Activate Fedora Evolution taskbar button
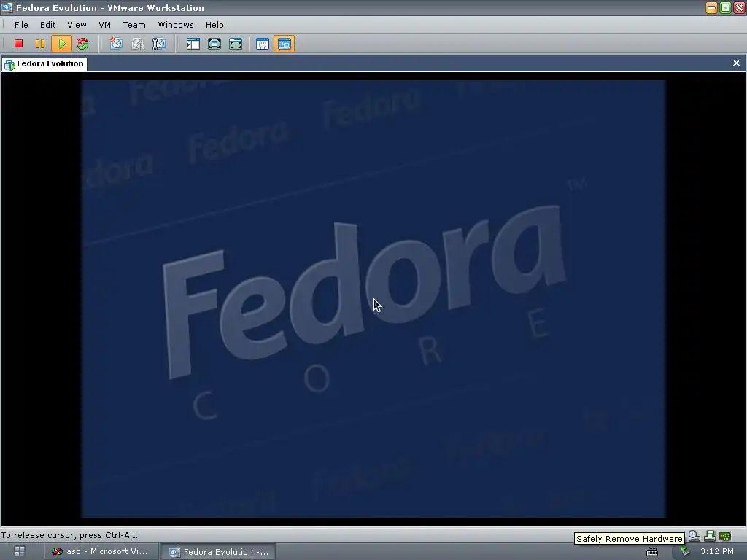Viewport: 747px width, 560px height. pyautogui.click(x=217, y=552)
